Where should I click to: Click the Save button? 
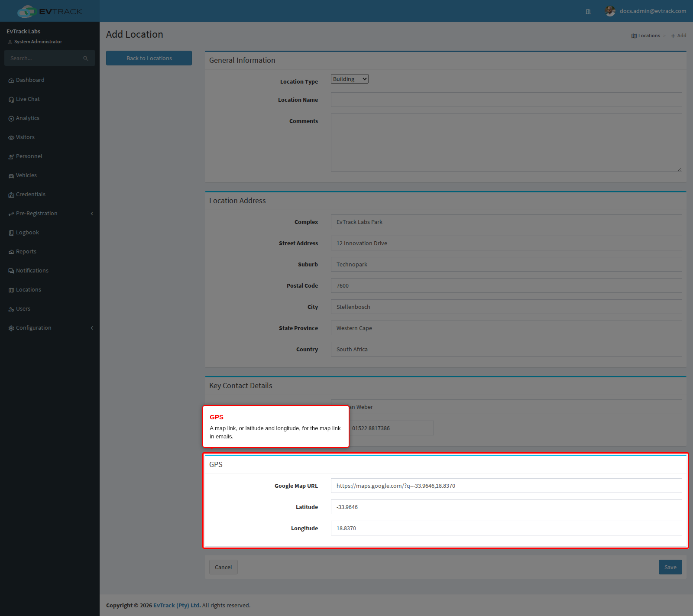coord(670,567)
